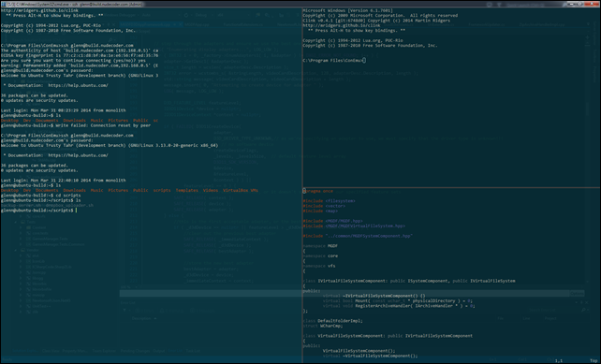Screen dimensions: 601x364
Task: Click 'Microsoft Windows [Version 6.1.7601]' line
Action: pos(347,10)
